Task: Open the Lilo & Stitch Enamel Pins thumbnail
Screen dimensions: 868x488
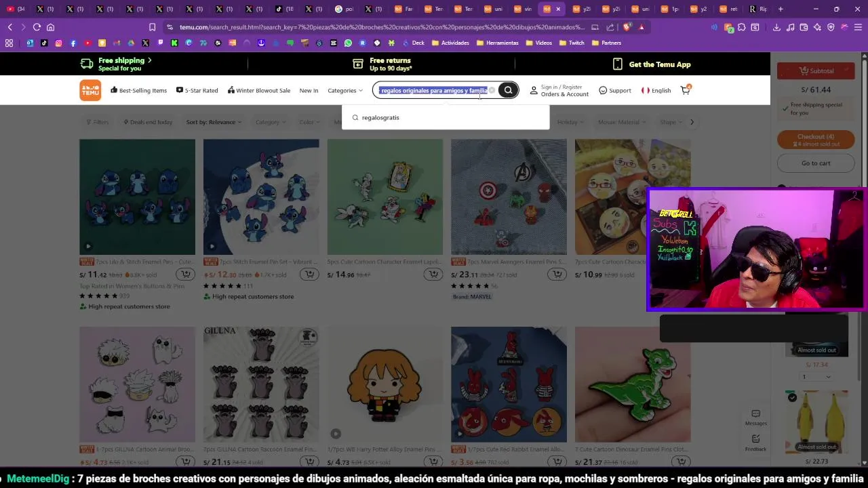Action: (x=137, y=197)
